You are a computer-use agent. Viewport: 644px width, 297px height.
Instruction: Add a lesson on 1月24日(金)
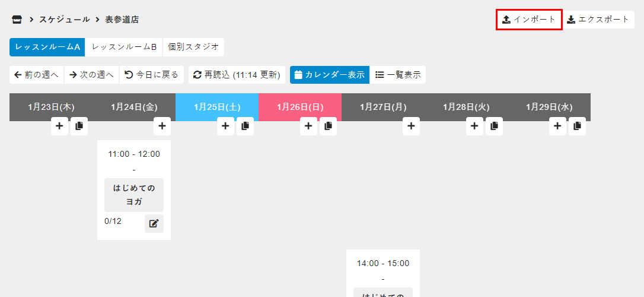(162, 126)
